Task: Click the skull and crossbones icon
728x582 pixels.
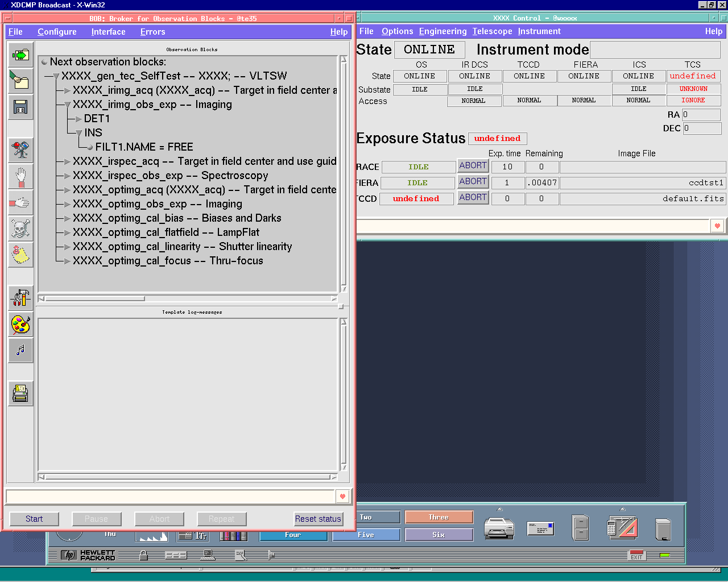Action: (20, 228)
